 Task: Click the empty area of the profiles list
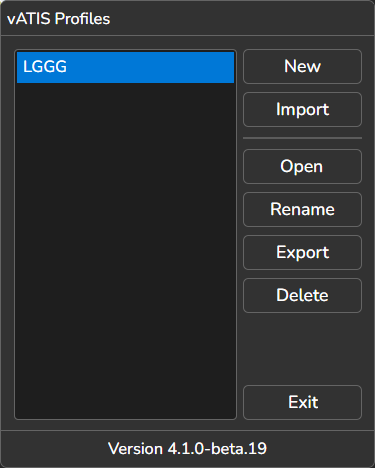(x=125, y=250)
